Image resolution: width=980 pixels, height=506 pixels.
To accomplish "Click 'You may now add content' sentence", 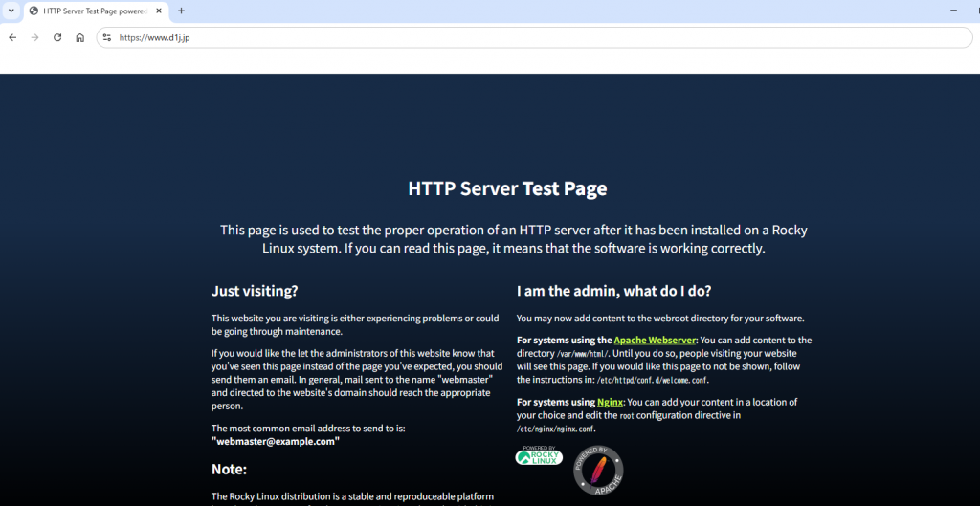I will click(x=660, y=318).
